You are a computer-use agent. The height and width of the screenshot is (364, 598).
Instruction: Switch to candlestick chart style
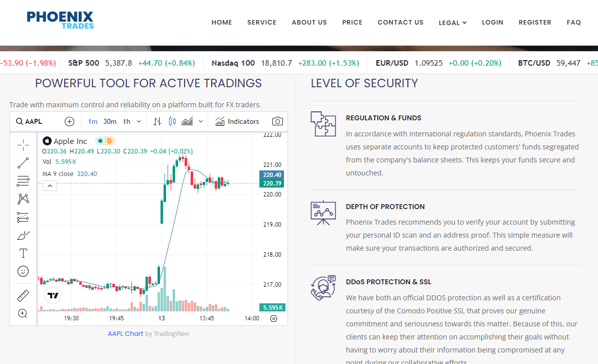[173, 122]
